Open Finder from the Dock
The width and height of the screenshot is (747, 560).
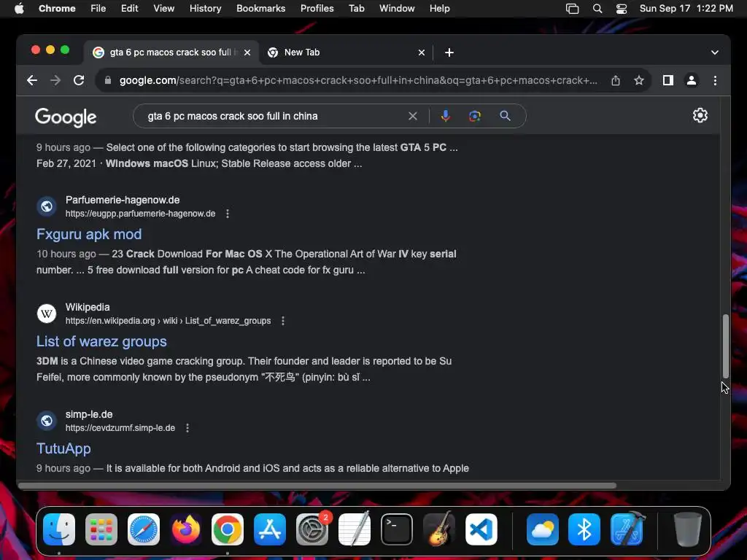tap(59, 529)
